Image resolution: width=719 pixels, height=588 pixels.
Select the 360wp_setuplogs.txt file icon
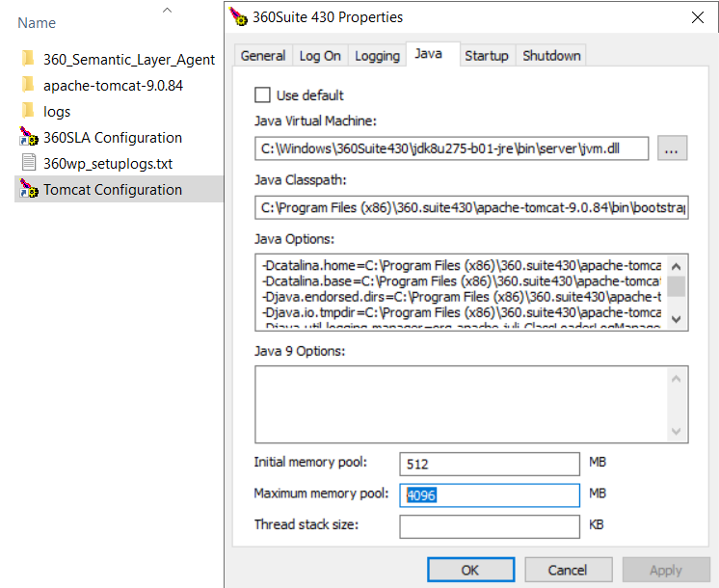click(x=28, y=163)
